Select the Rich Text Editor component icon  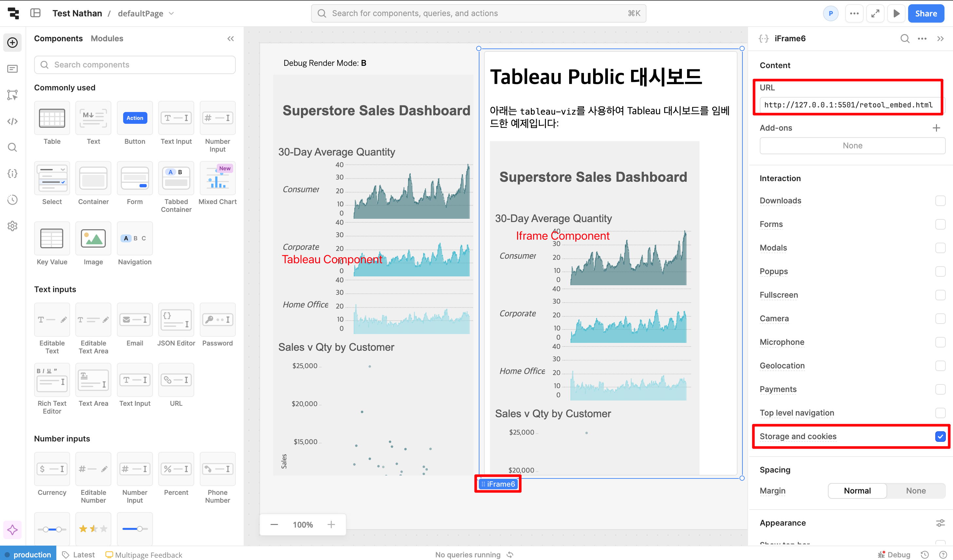[52, 380]
